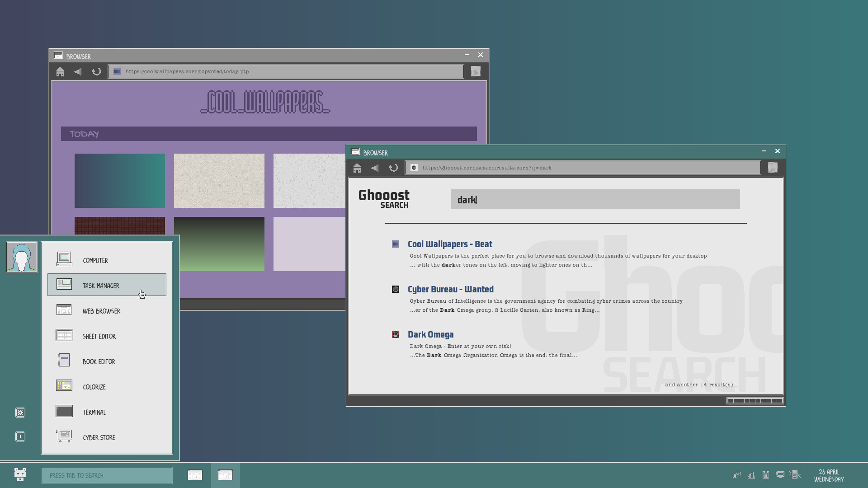
Task: Click the Ghooost search box containing 'dark'
Action: click(594, 199)
